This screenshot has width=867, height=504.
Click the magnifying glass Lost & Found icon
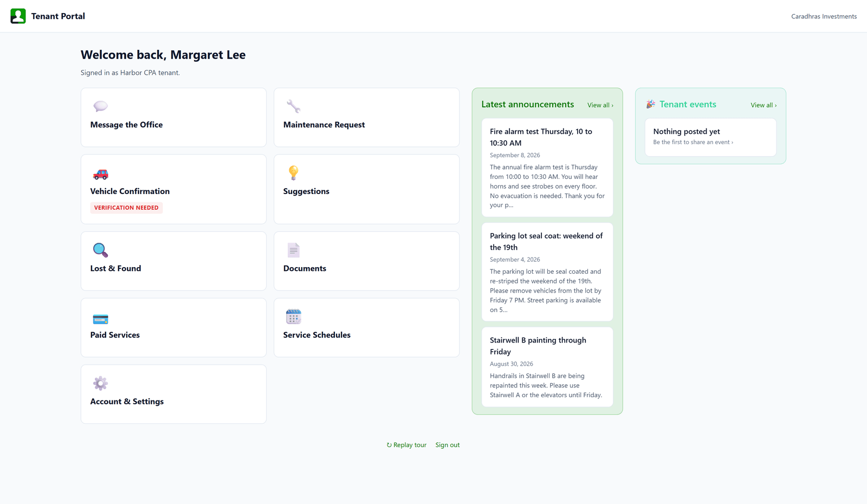click(100, 250)
